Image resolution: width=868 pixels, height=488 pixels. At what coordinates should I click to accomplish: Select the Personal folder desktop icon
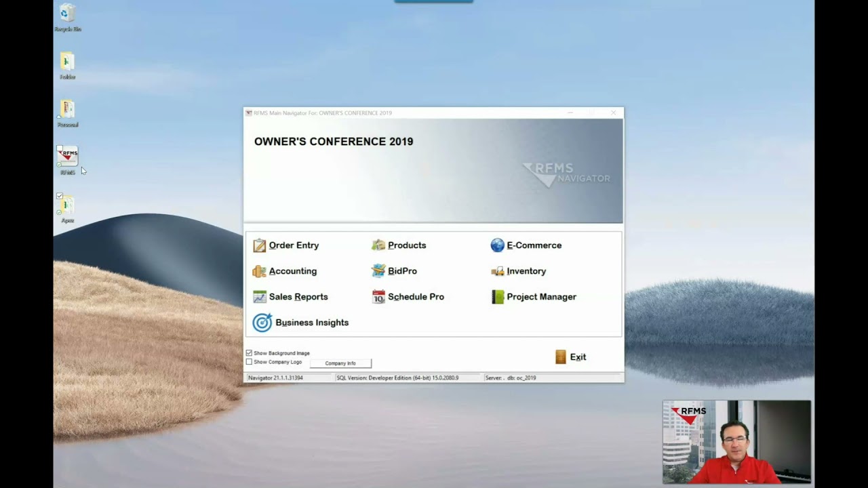tap(67, 113)
